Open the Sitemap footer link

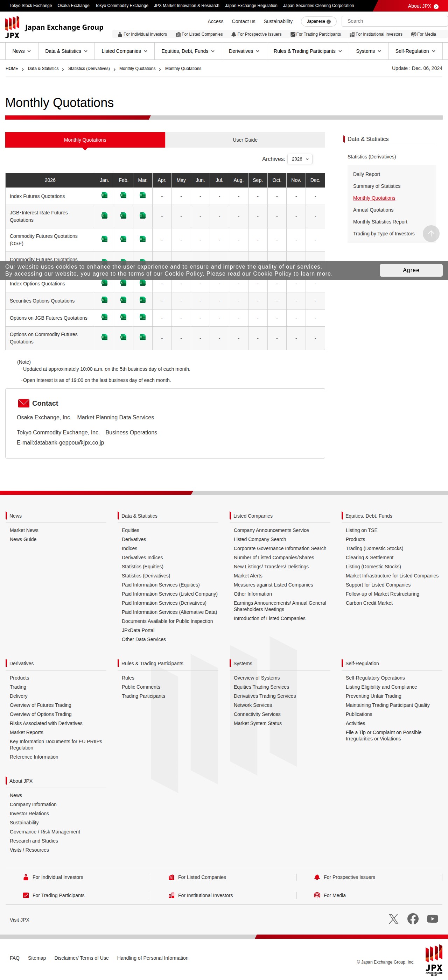click(37, 958)
